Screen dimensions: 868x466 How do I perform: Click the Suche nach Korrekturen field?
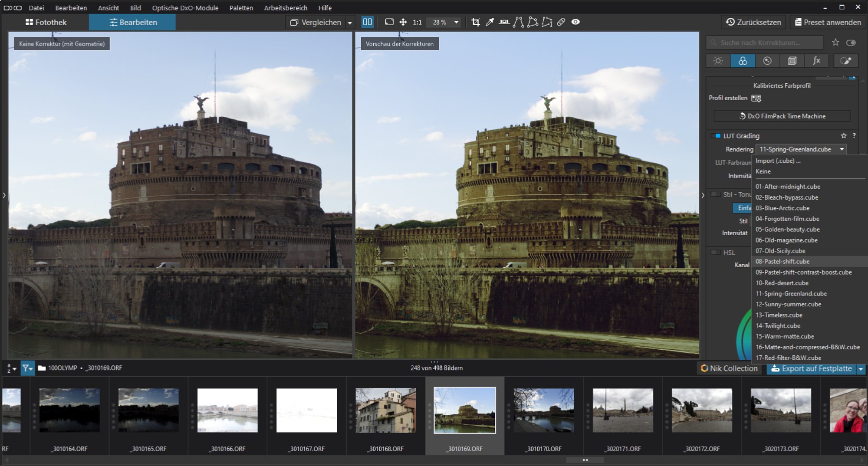click(765, 43)
